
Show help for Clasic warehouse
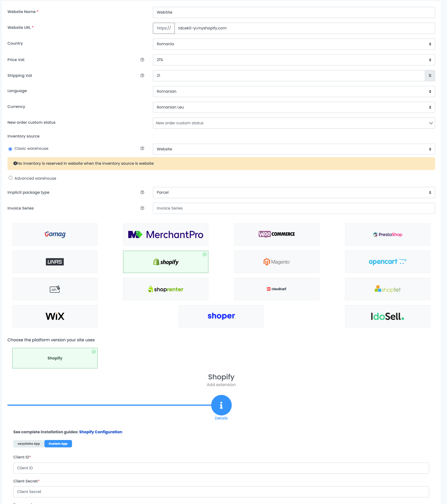point(142,148)
